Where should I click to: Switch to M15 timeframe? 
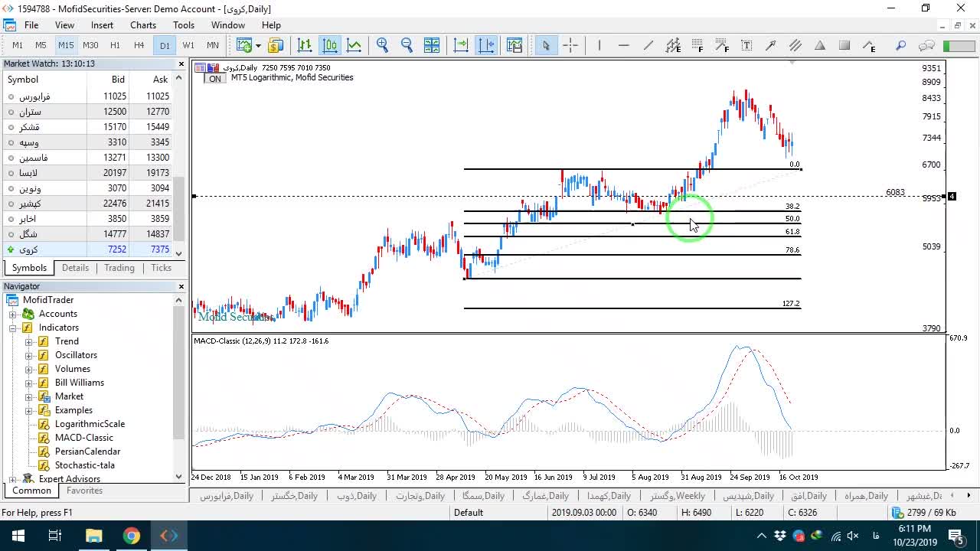[66, 45]
